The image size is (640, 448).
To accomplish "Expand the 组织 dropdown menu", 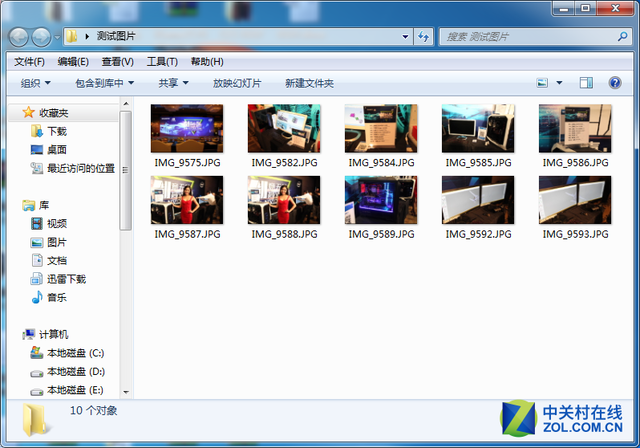I will pyautogui.click(x=36, y=83).
